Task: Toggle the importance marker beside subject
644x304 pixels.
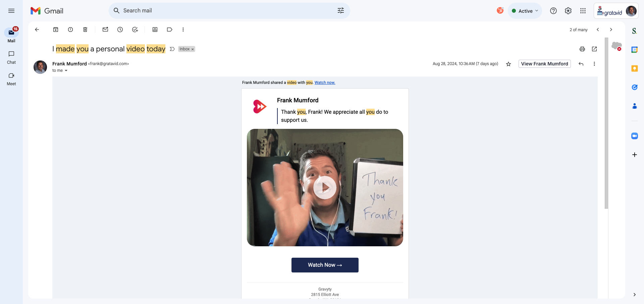Action: [172, 49]
